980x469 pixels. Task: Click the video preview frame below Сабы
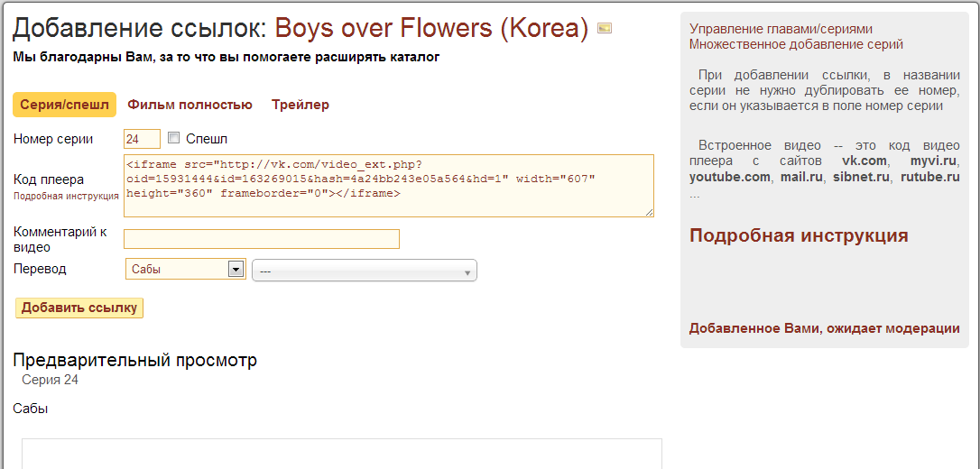point(341,454)
